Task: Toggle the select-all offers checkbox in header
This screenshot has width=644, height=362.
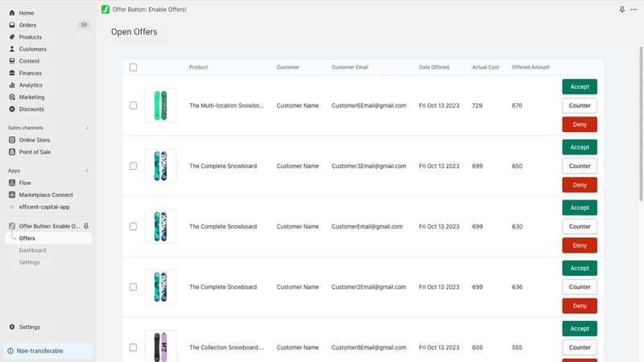Action: [133, 68]
